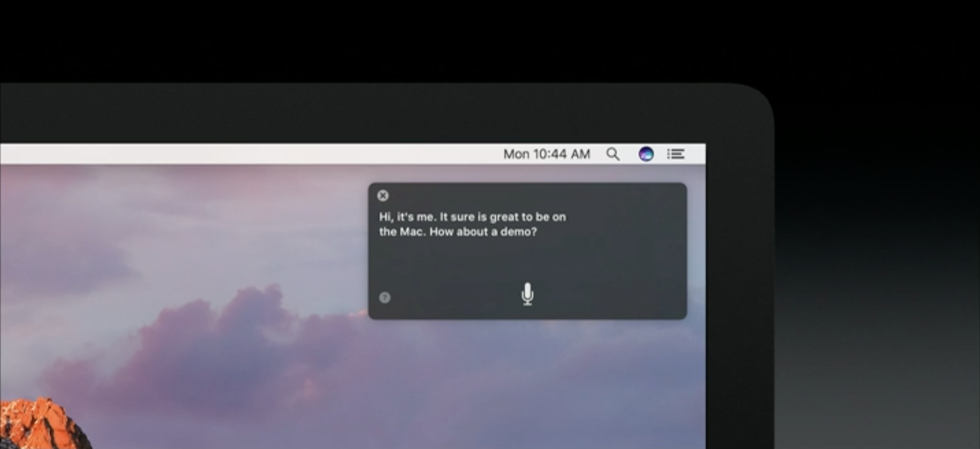Activate Siri from the menu bar icon
Screen dimensions: 980x449
click(646, 154)
